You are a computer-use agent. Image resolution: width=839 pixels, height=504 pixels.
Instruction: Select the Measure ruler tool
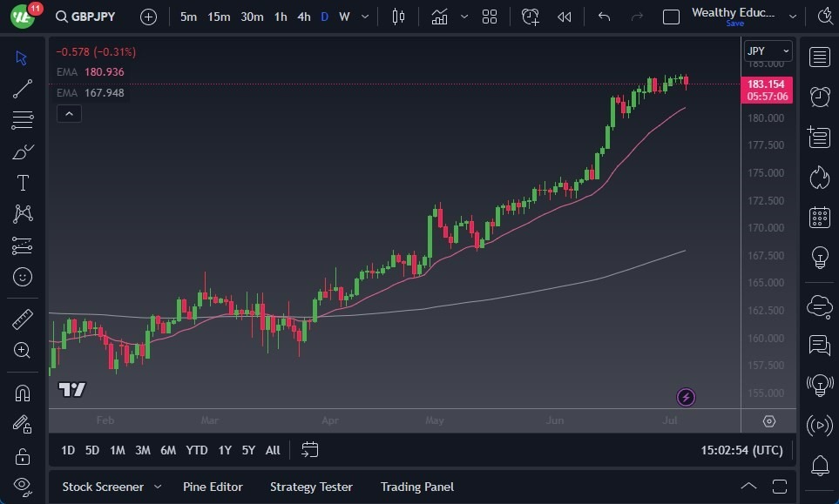22,319
